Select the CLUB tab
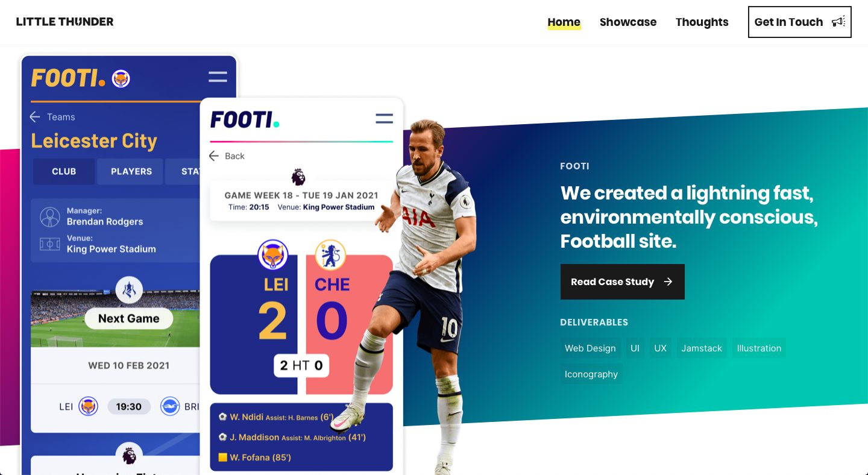Image resolution: width=868 pixels, height=475 pixels. 64,171
